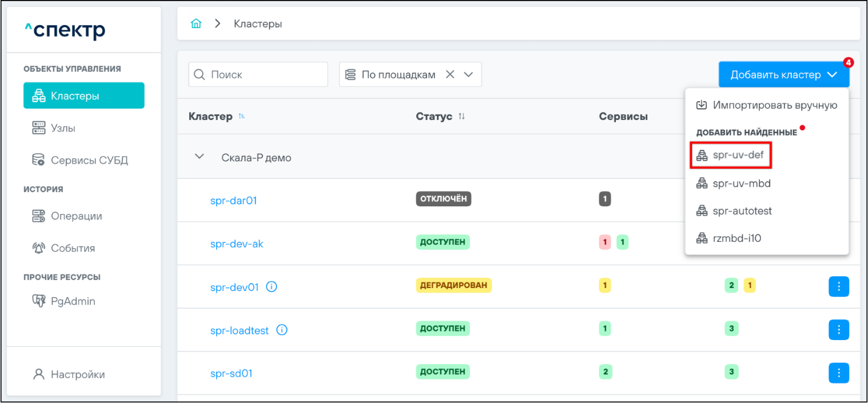The height and width of the screenshot is (403, 868).
Task: Clear the По площадкам grouping filter
Action: pos(450,75)
